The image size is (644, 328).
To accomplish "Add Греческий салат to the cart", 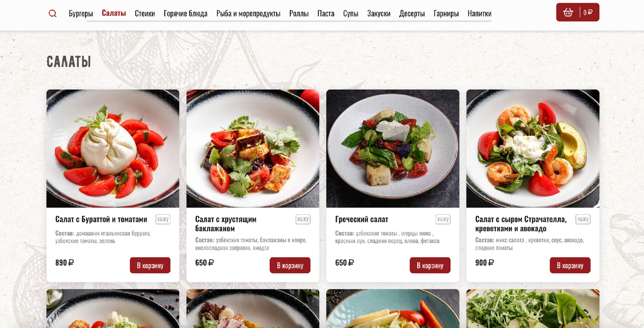I will [430, 265].
